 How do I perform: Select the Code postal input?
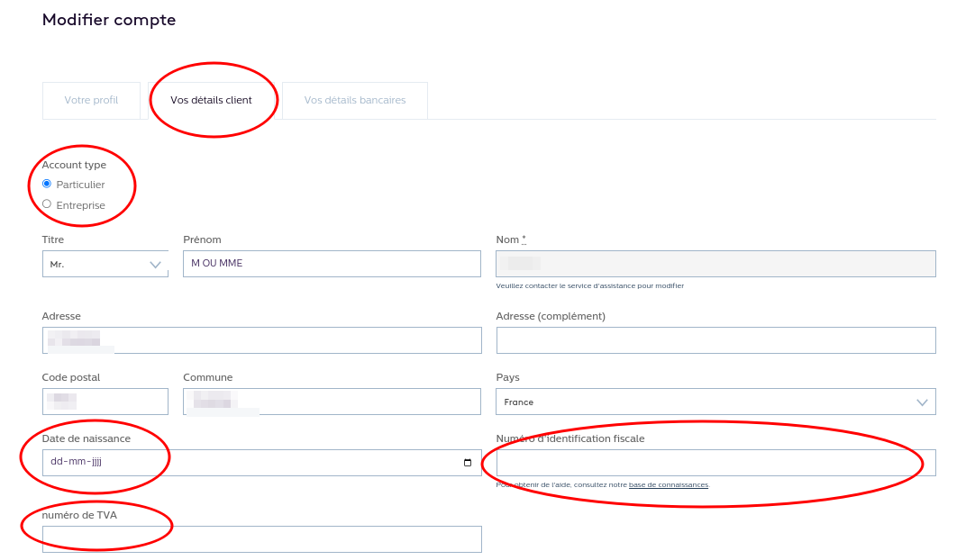(105, 402)
